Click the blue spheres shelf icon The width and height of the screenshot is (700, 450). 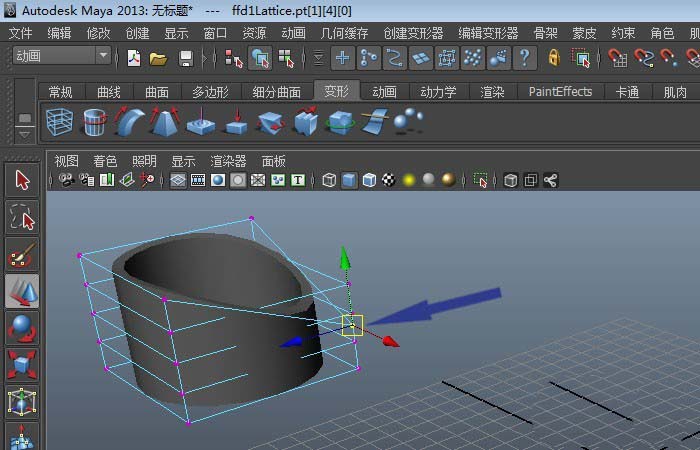tap(408, 120)
